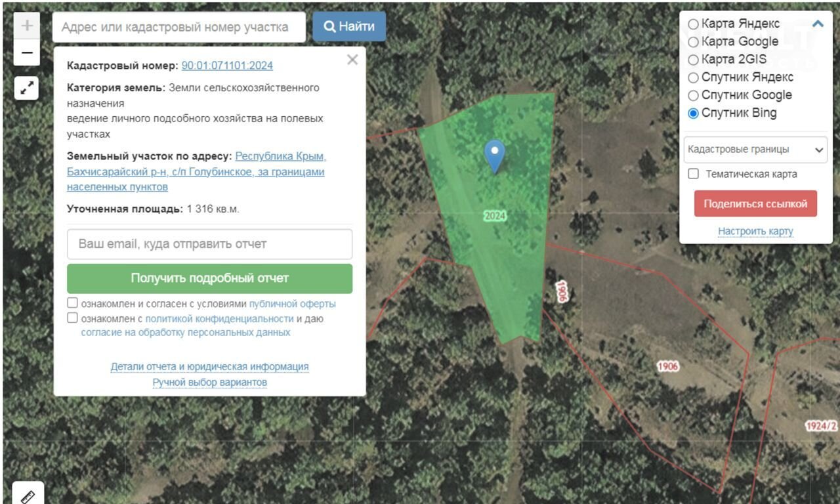
Task: Check the personal data consent box
Action: coord(73,318)
